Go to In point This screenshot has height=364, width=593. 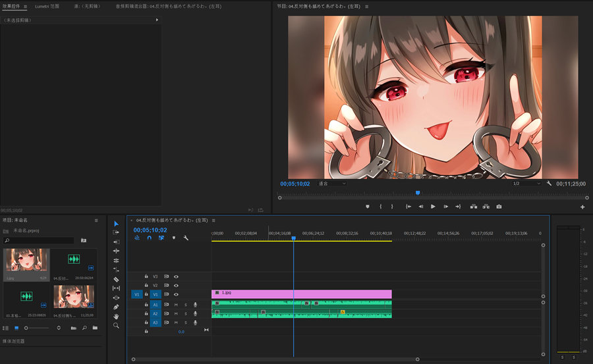pos(409,207)
